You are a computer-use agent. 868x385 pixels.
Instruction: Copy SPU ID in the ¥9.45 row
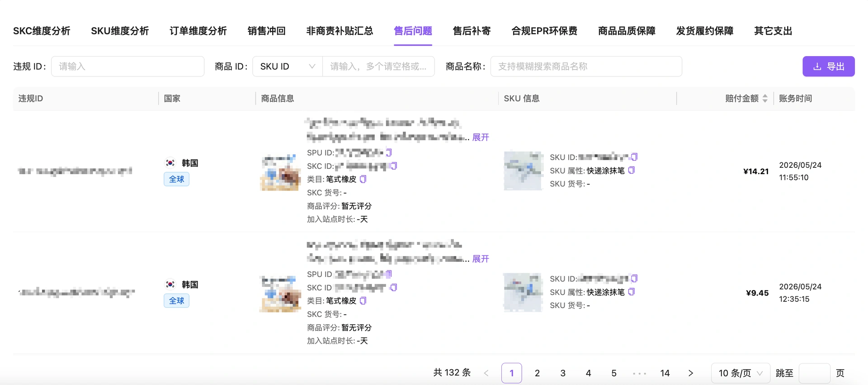click(x=389, y=274)
